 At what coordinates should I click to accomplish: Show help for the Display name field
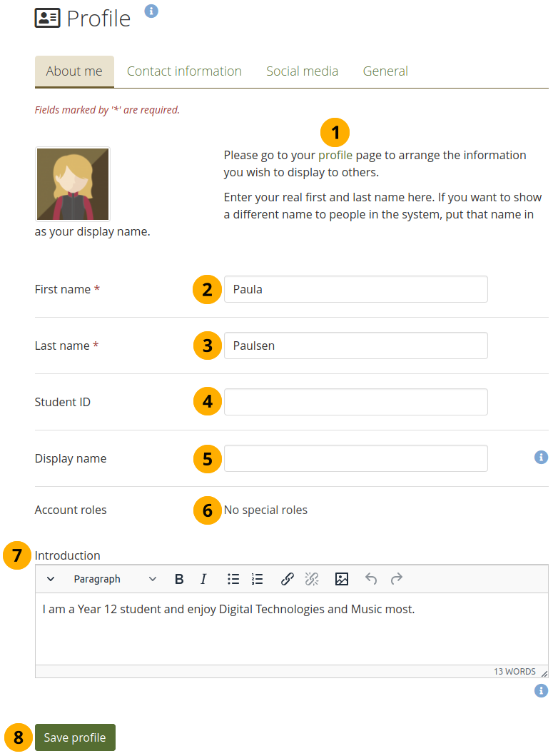[541, 457]
